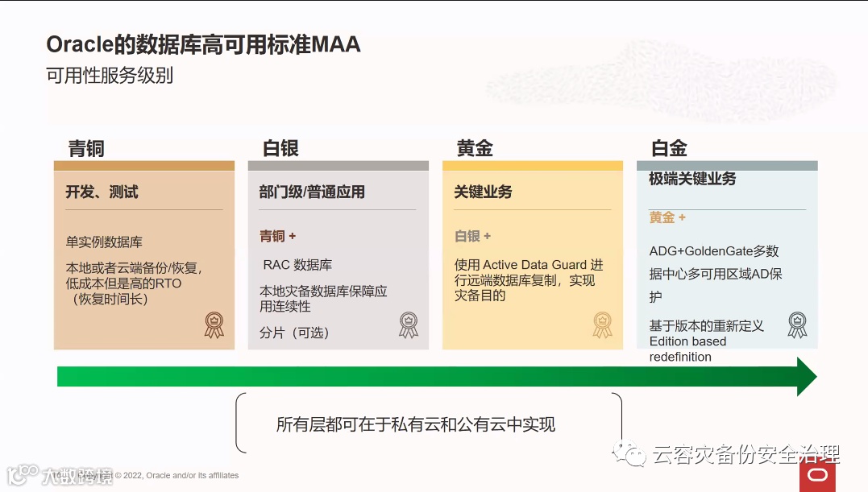This screenshot has height=492, width=868.
Task: Select the 白金 tier heading
Action: (x=669, y=148)
